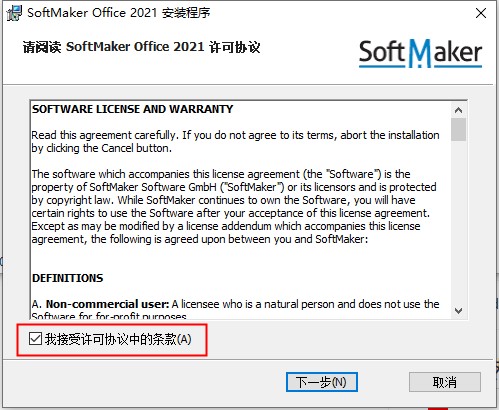
Task: Click the license scrollbar down arrow
Action: pos(458,311)
